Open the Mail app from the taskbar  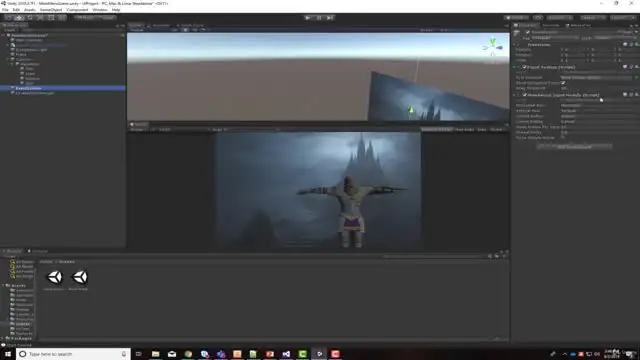[172, 354]
